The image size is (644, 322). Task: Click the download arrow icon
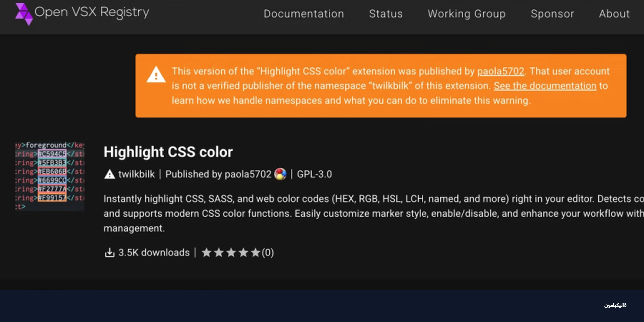tap(109, 252)
